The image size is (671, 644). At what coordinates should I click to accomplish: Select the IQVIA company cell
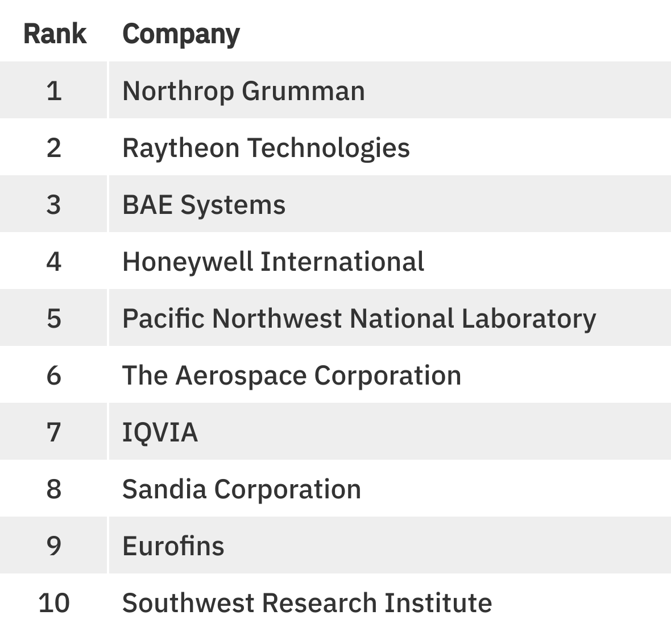(x=160, y=432)
